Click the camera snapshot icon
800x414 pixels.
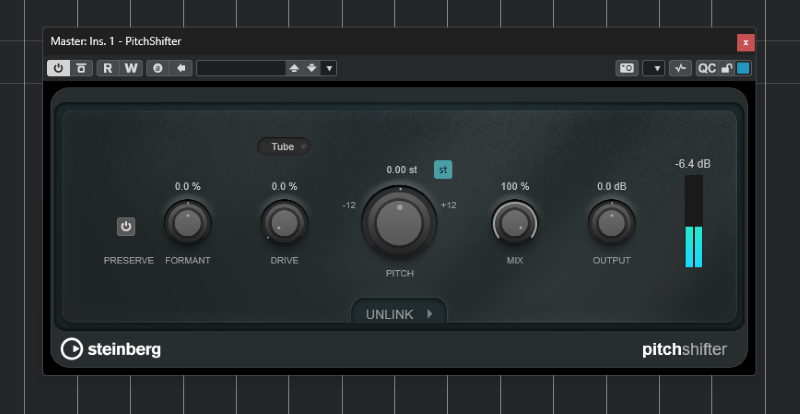click(x=626, y=68)
